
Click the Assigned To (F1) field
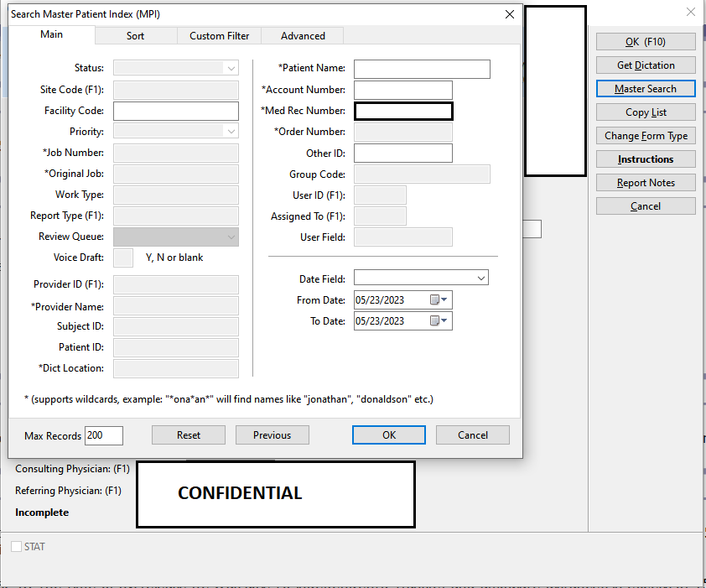(380, 216)
